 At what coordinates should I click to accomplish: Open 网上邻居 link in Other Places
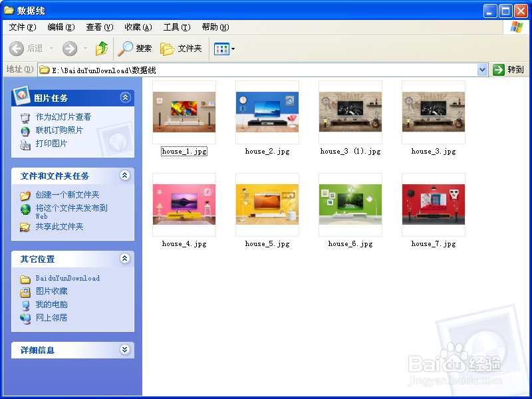[x=52, y=318]
